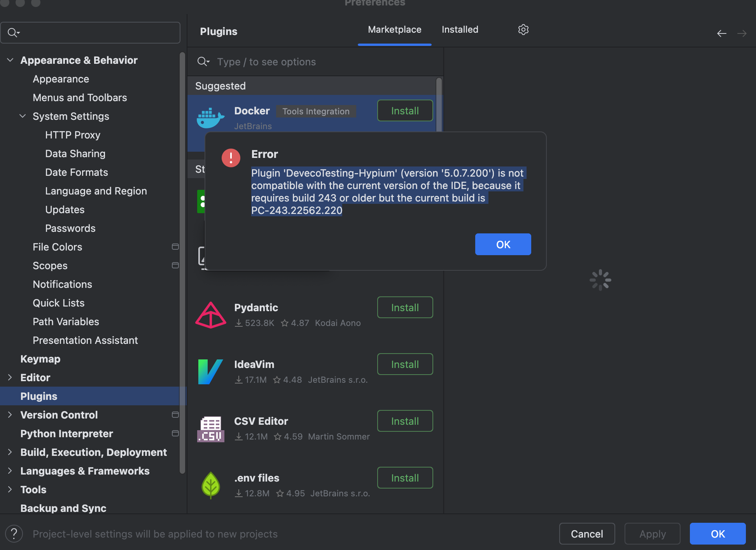Select Data Sharing settings
The image size is (756, 550).
75,153
